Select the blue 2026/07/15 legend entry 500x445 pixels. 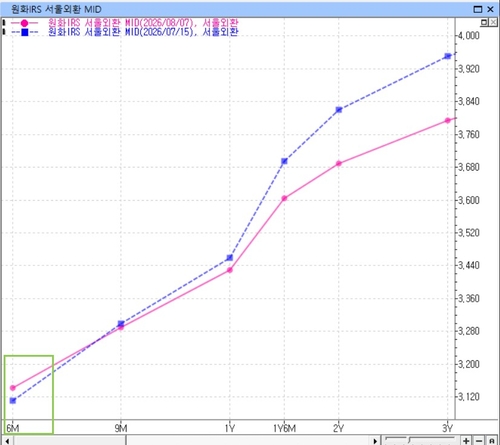143,32
